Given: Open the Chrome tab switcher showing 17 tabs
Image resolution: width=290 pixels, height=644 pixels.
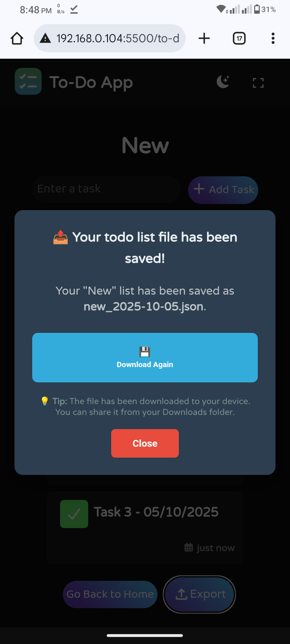Looking at the screenshot, I should click(239, 38).
